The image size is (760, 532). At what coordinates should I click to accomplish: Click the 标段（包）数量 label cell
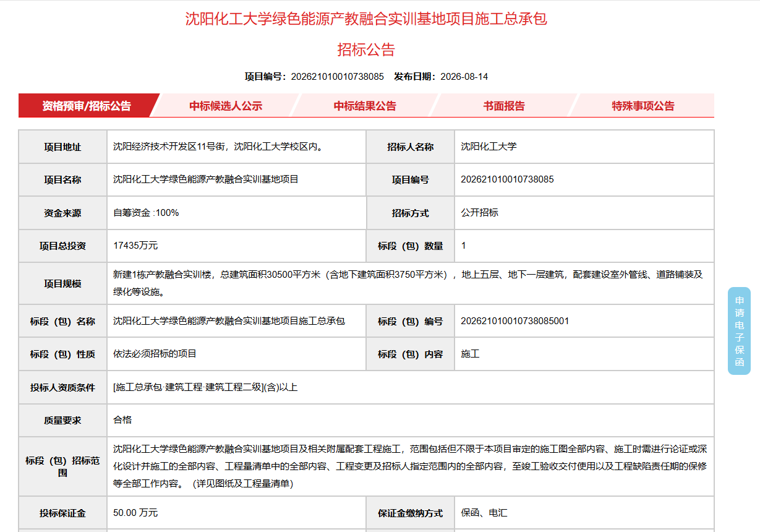click(x=411, y=246)
